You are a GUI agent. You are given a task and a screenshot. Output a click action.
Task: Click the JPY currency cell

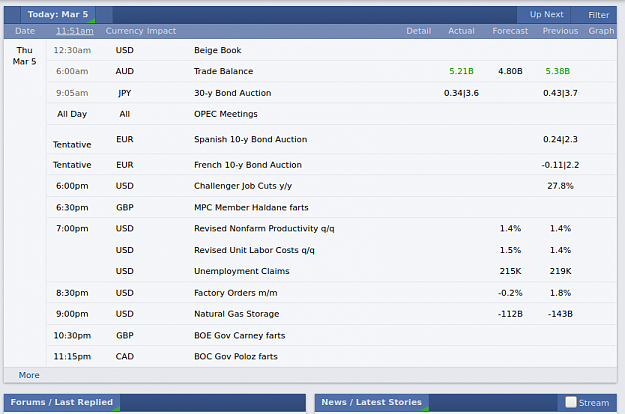click(x=124, y=93)
